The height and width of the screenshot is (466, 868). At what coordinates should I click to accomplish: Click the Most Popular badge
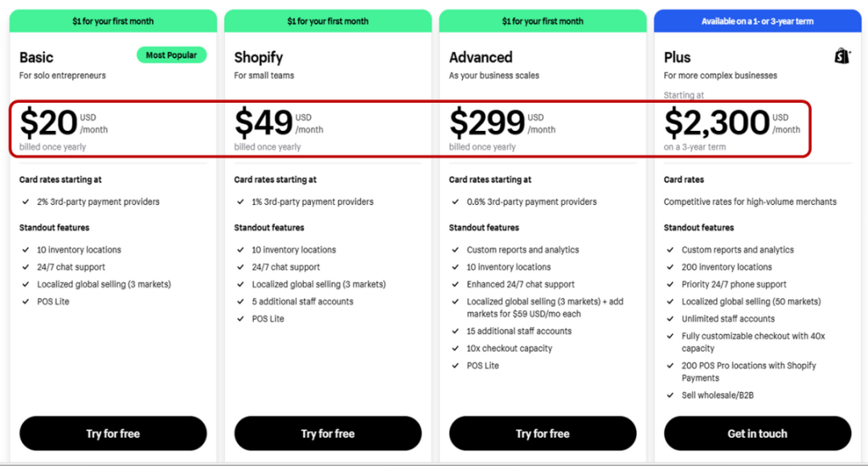pyautogui.click(x=171, y=55)
